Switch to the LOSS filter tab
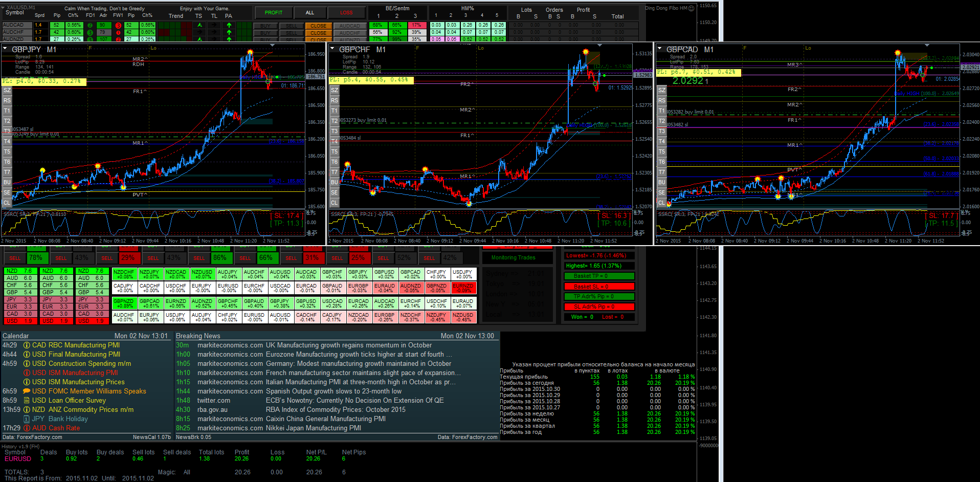Viewport: 980px width, 482px height. click(x=347, y=12)
